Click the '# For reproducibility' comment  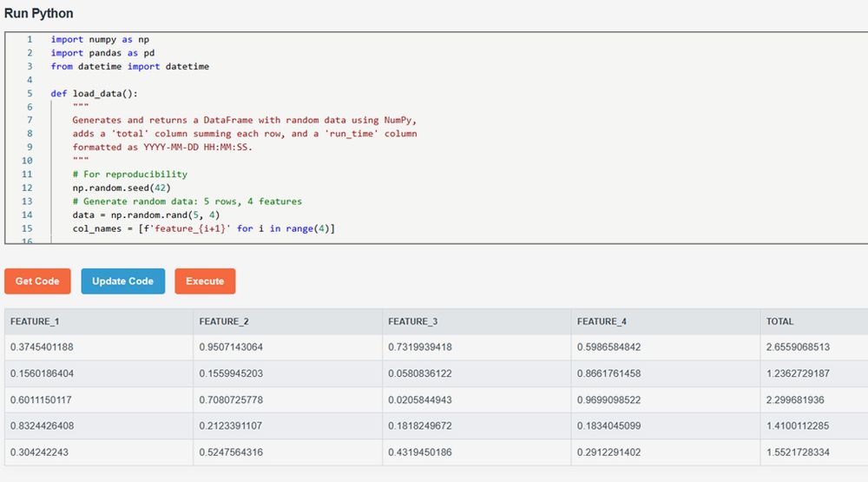tap(130, 174)
